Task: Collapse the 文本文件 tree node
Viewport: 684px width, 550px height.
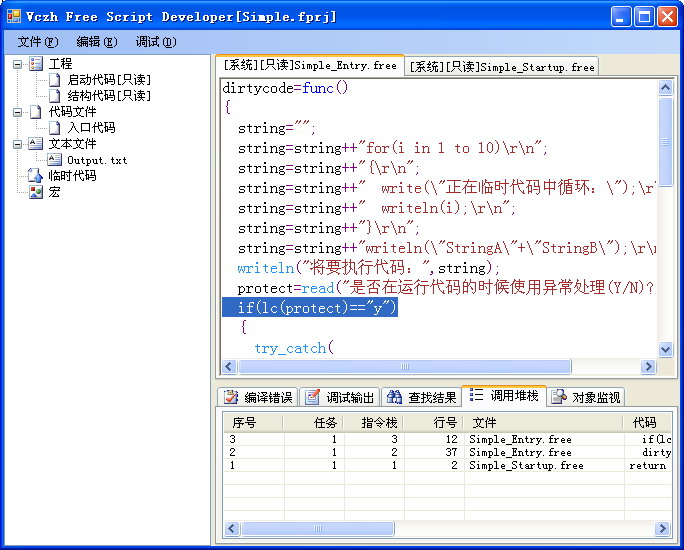Action: point(18,144)
